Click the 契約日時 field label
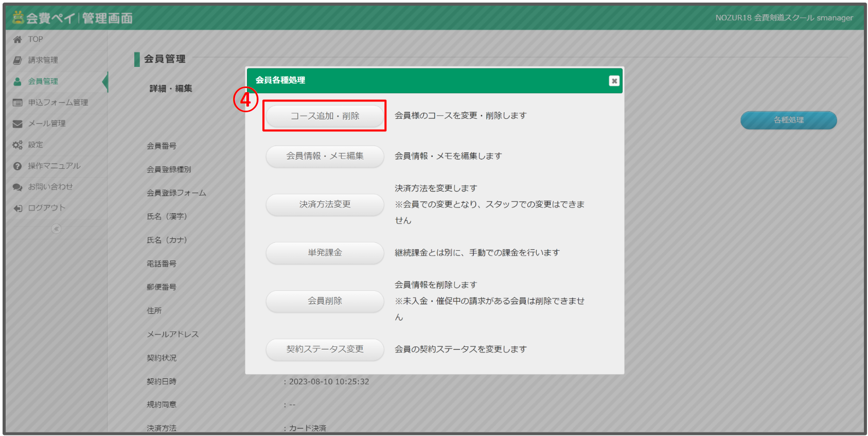The image size is (868, 436). point(162,382)
